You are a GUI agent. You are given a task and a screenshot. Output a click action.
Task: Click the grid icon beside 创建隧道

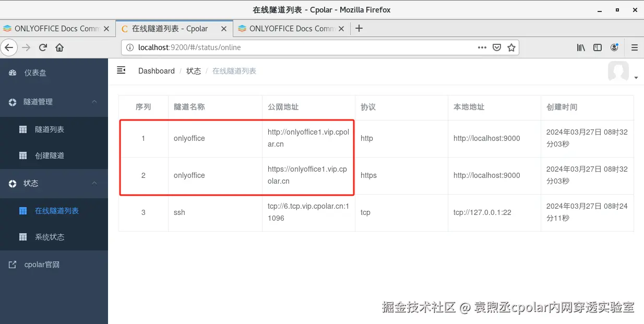(23, 155)
